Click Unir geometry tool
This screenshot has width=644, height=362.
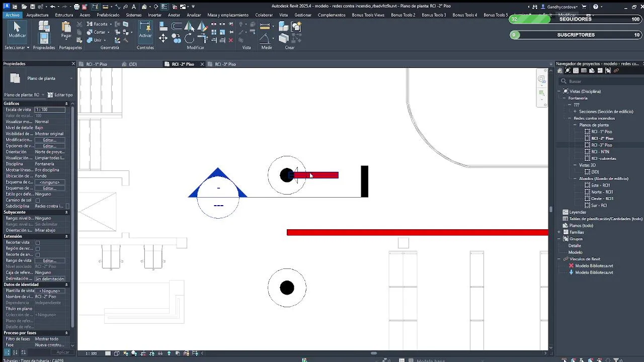point(94,40)
